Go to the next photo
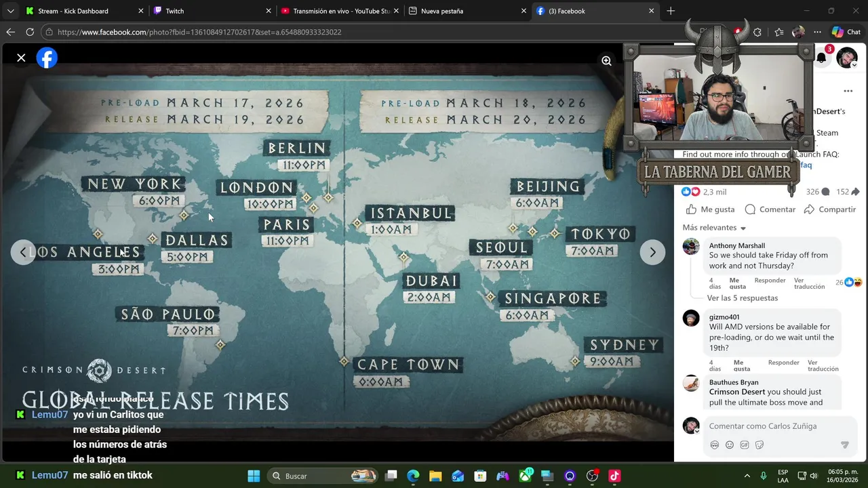 click(652, 252)
